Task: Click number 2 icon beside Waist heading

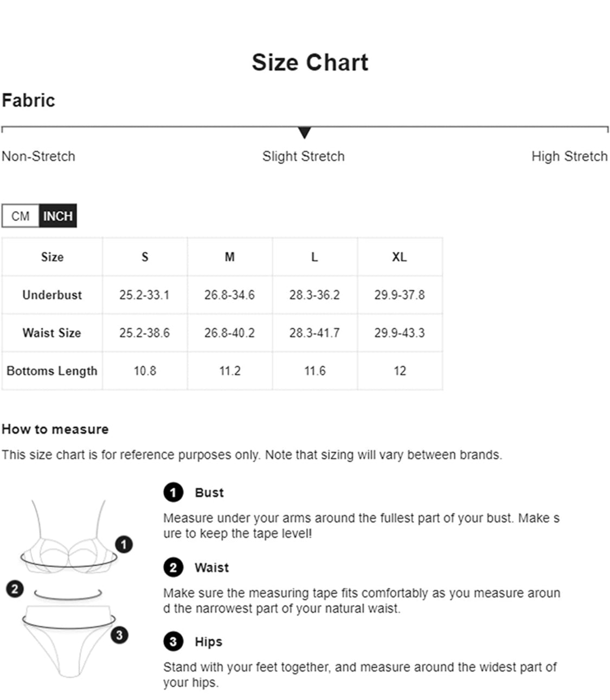Action: 173,567
